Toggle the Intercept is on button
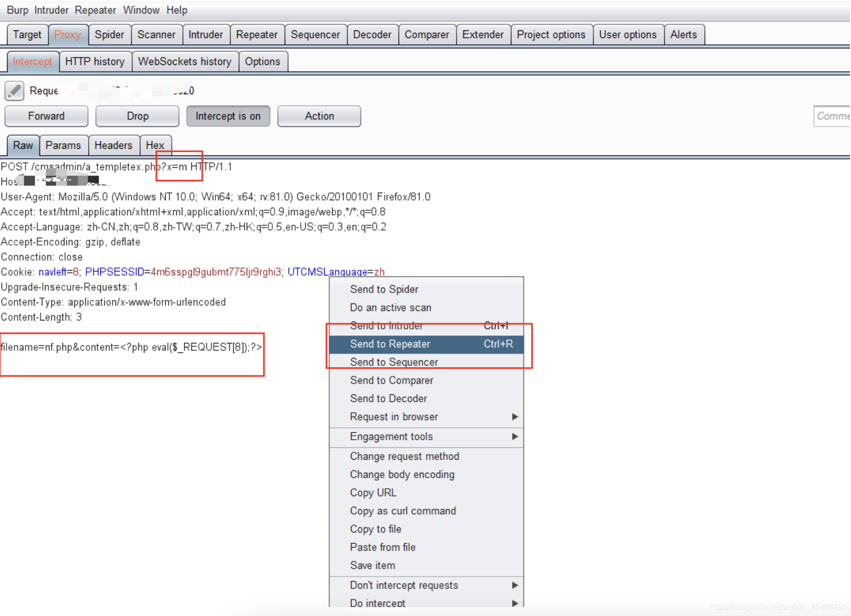Viewport: 851px width, 616px height. 228,116
